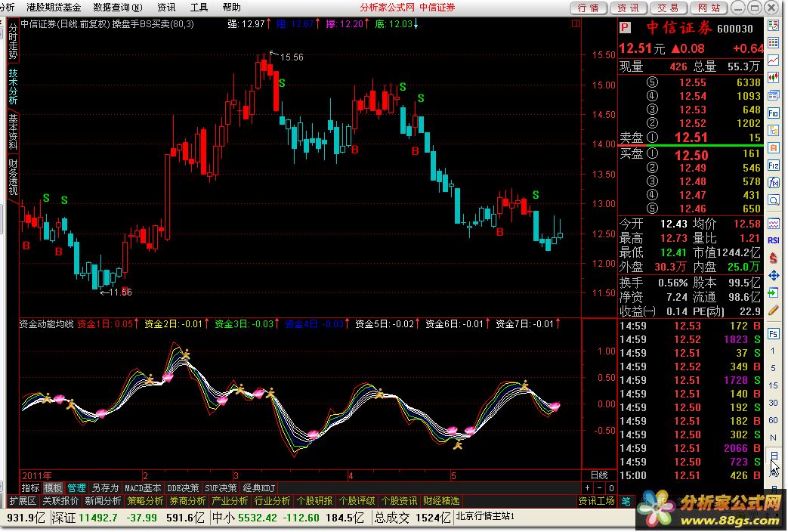Click the 另存为 save-as button
788x532 pixels.
coord(105,487)
